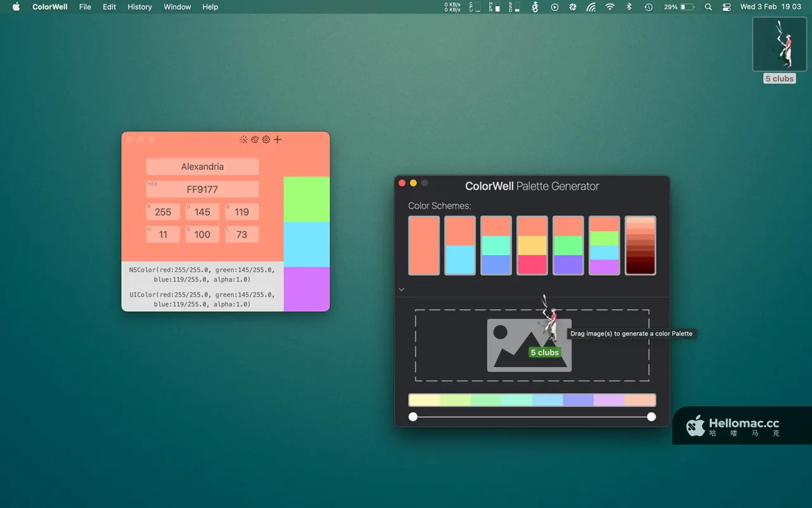Click the ColorWell Palette Generator window title
812x508 pixels.
pos(532,186)
